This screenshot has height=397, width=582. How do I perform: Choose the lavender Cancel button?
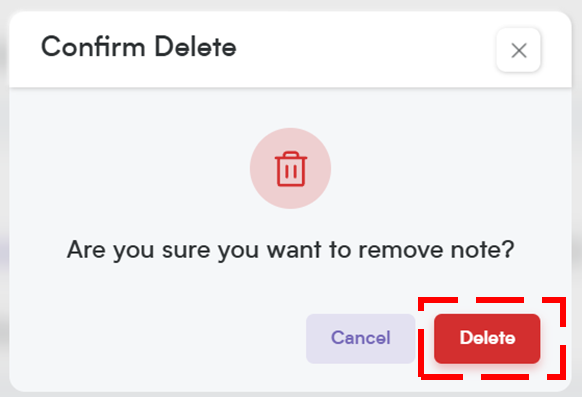360,339
